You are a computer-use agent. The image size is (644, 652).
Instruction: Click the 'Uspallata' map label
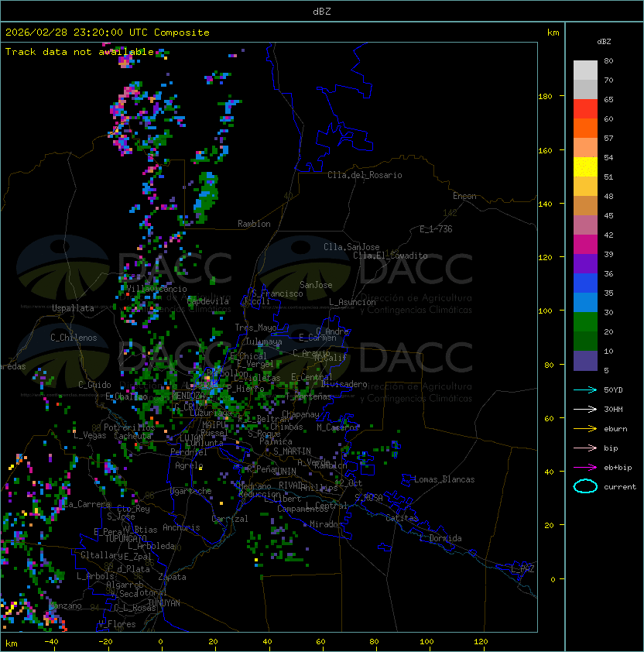(x=73, y=308)
